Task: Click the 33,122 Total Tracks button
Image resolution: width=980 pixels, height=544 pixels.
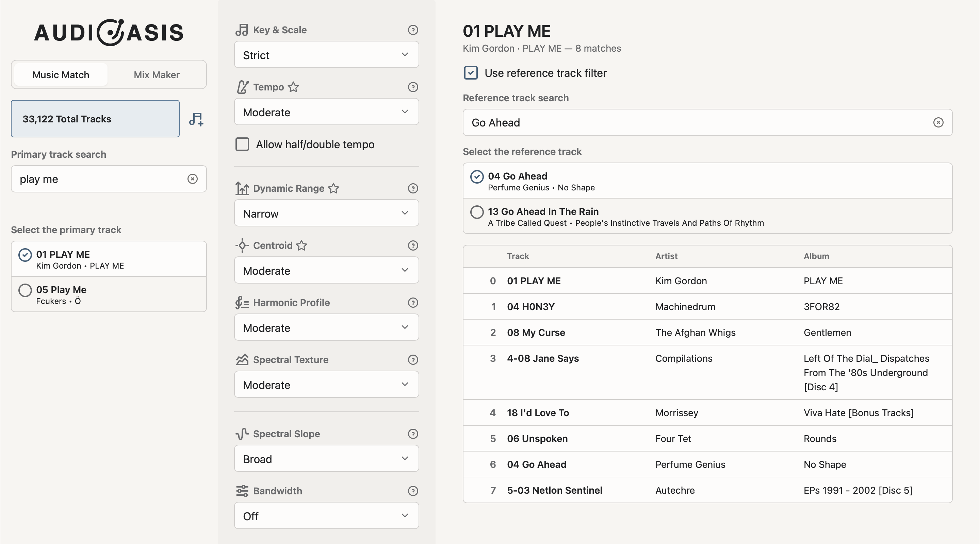Action: (95, 119)
